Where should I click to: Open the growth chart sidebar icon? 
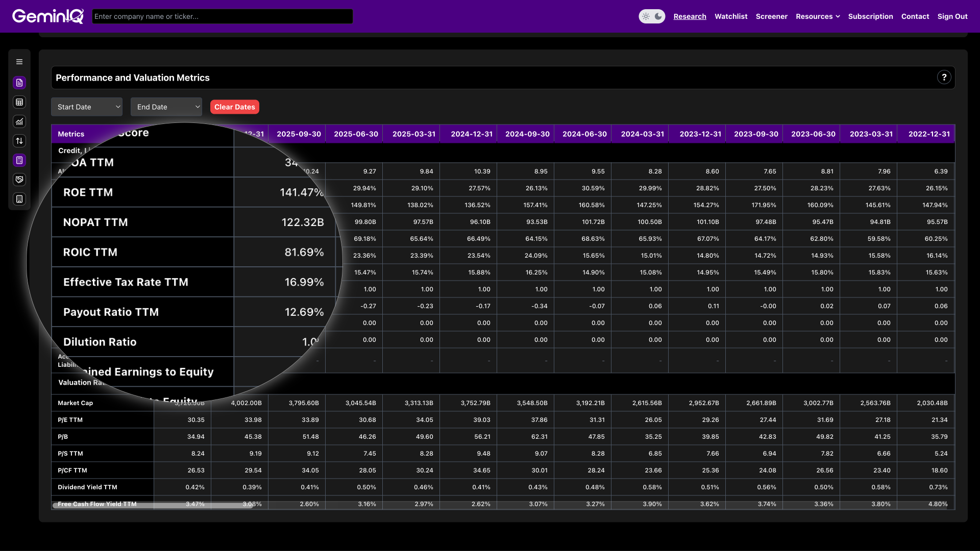(19, 121)
